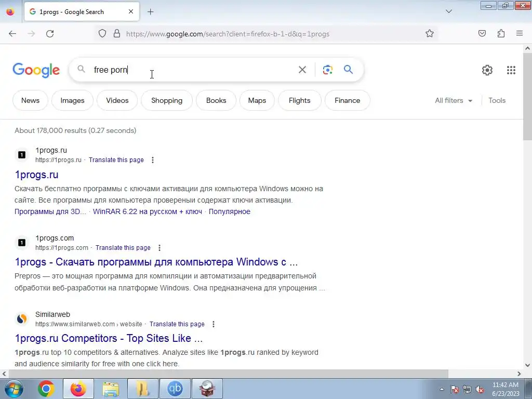Switch to the Finance results tab

347,100
